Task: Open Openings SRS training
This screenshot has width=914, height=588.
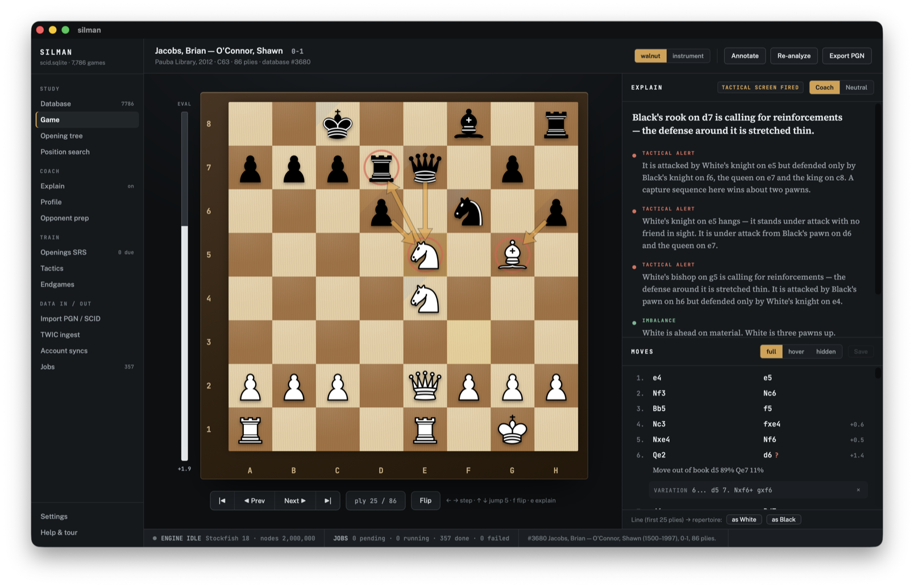Action: click(x=87, y=252)
